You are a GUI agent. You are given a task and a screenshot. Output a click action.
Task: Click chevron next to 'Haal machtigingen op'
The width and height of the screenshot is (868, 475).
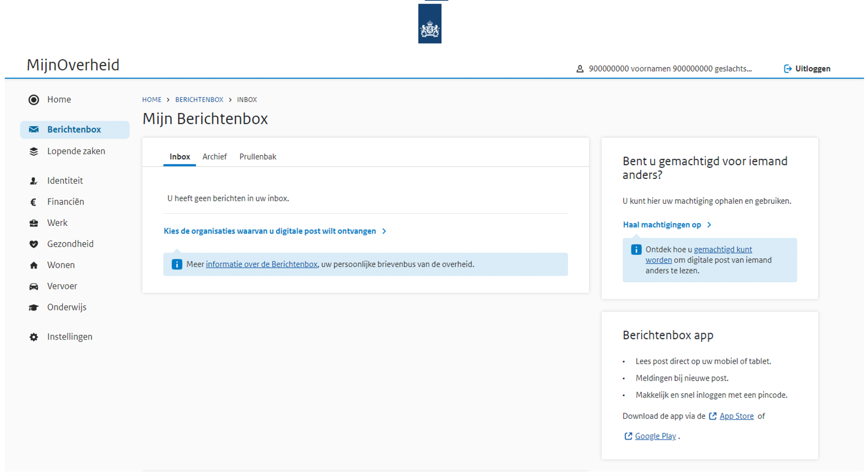(x=709, y=225)
